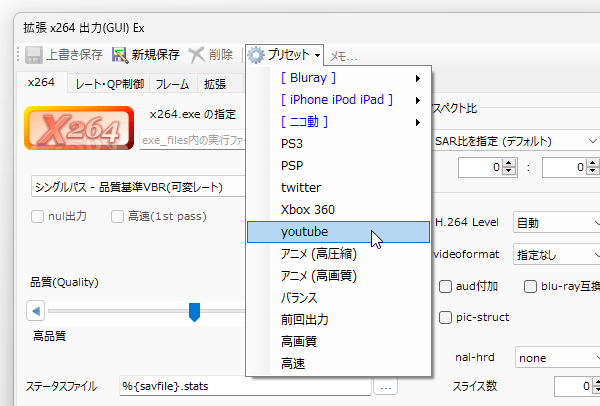The width and height of the screenshot is (600, 406).
Task: Click the Quality slider thumb
Action: (x=194, y=312)
